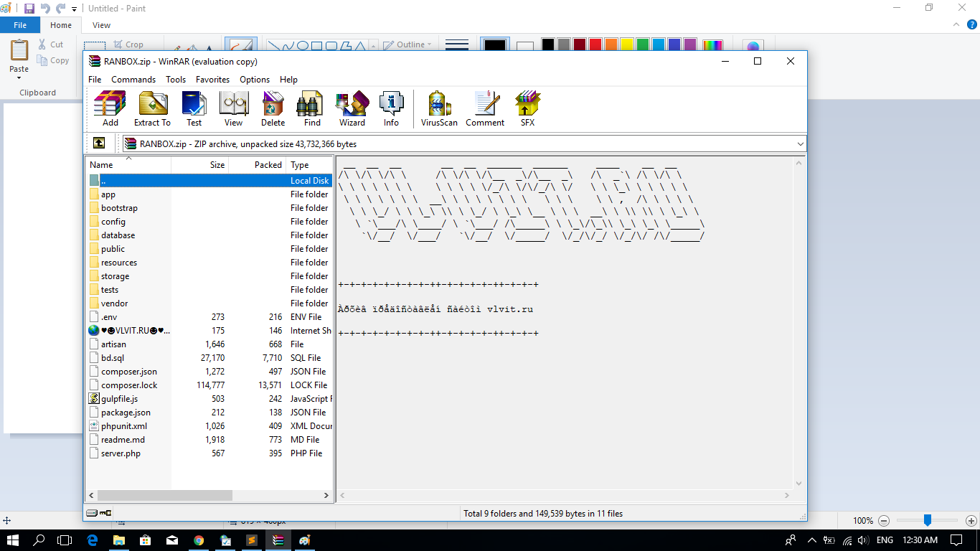Click the up one level folder button
Viewport: 980px width, 551px height.
point(99,143)
